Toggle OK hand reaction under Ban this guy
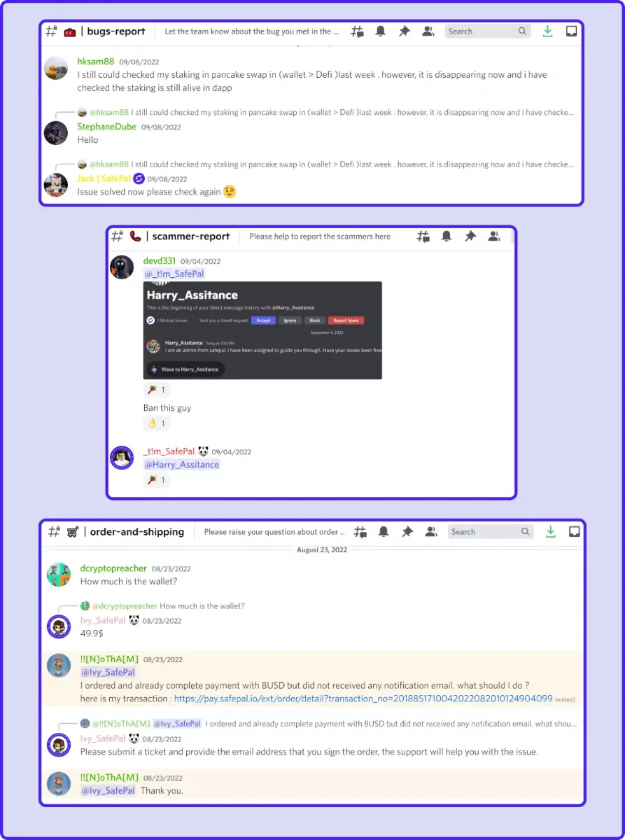Viewport: 625px width, 840px height. [157, 423]
